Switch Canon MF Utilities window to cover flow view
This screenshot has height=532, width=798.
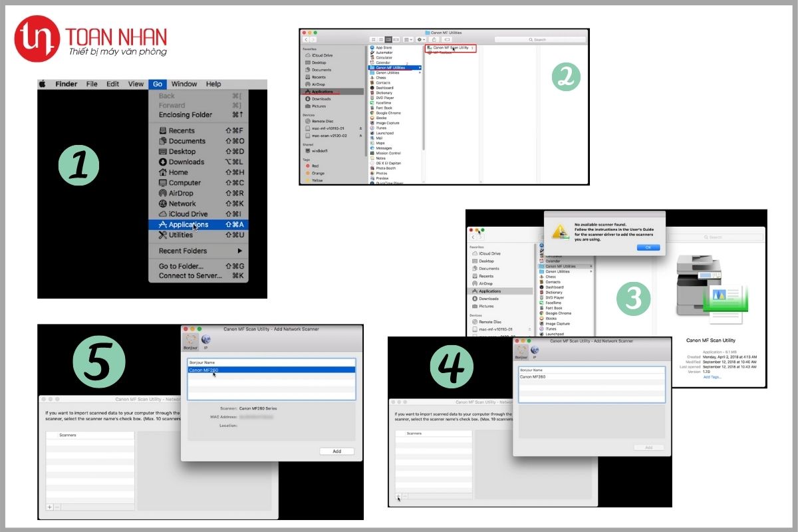click(x=396, y=40)
